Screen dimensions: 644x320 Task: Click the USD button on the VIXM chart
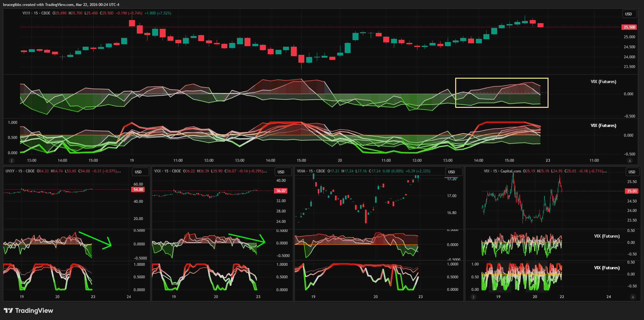451,172
